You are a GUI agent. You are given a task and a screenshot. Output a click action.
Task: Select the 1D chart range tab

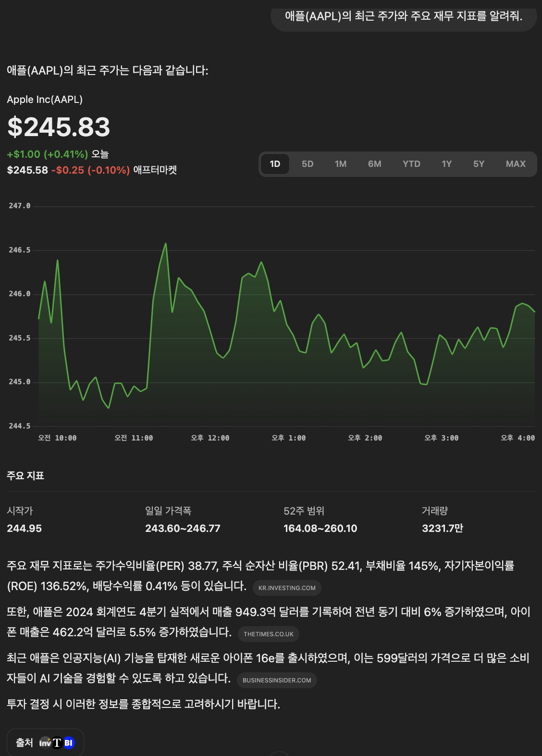(275, 164)
